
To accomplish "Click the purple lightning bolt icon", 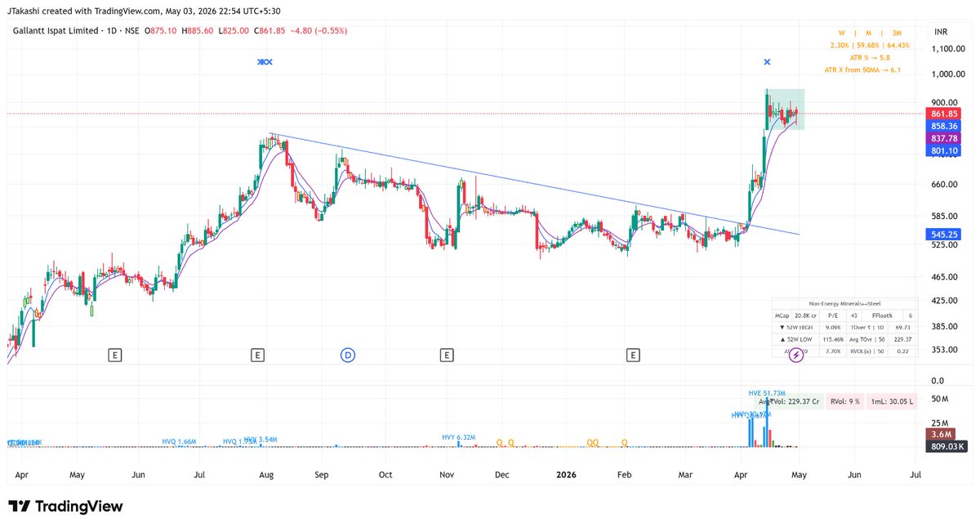I will (796, 356).
